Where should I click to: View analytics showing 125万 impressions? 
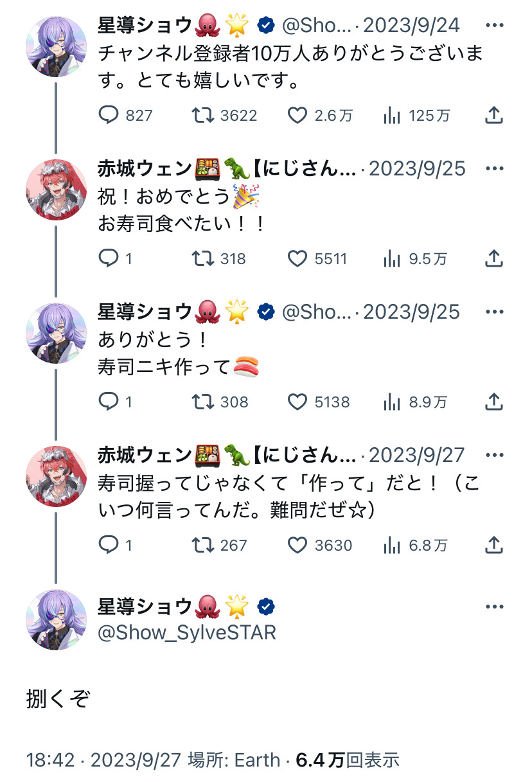click(416, 116)
